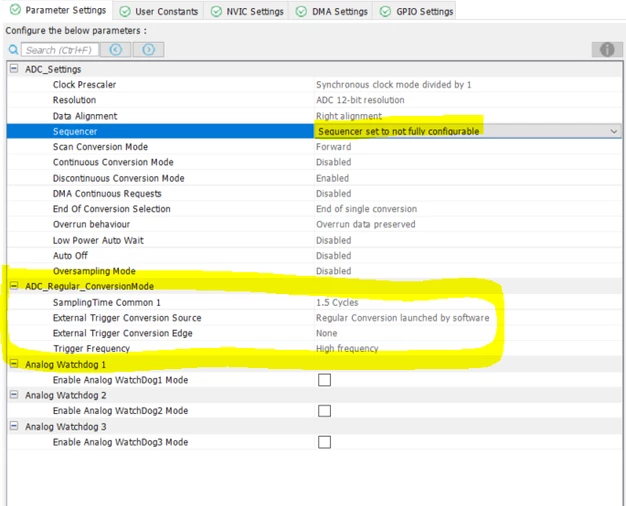Image resolution: width=626 pixels, height=506 pixels.
Task: Click 'Regular Conversion launched by software' value
Action: (x=402, y=317)
